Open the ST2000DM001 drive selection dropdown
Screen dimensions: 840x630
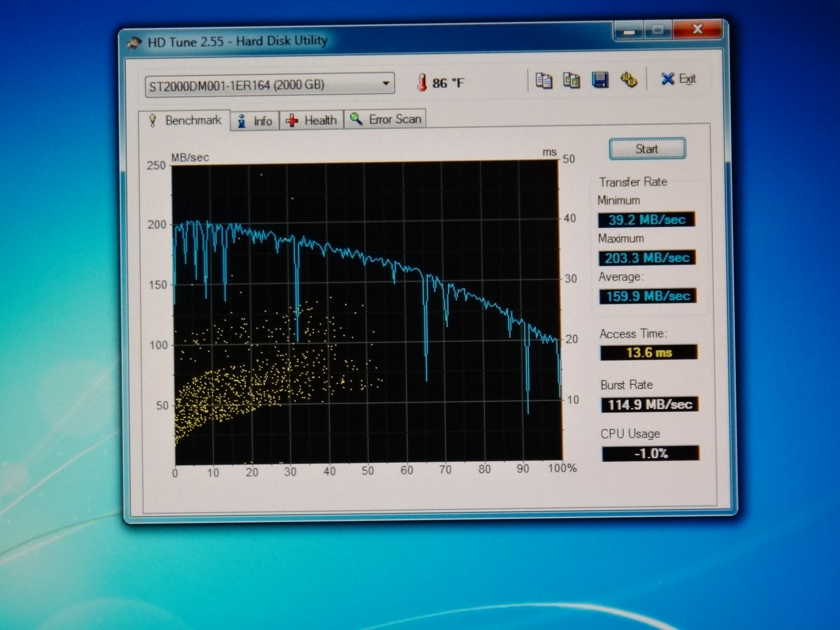click(270, 84)
